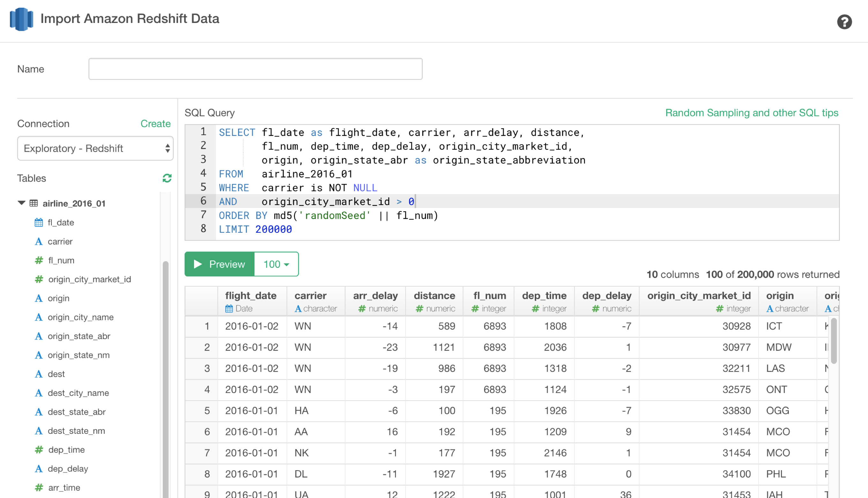This screenshot has height=498, width=868.
Task: Click the fl_date calendar icon
Action: 39,223
